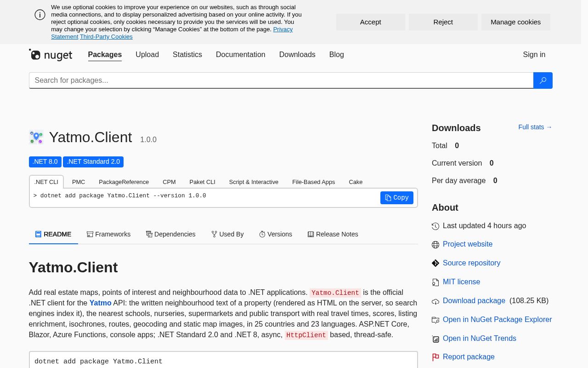
Task: Open the Full stats link
Action: pos(535,127)
